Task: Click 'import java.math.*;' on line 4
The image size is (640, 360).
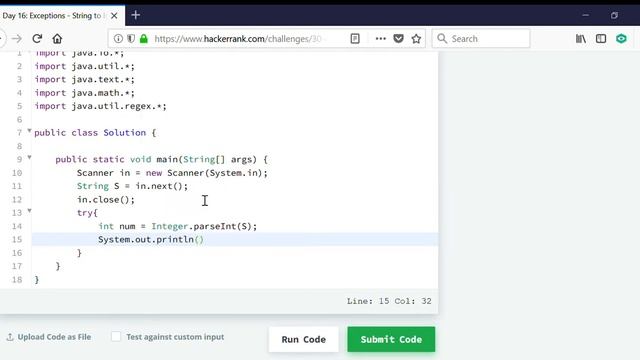Action: click(84, 93)
